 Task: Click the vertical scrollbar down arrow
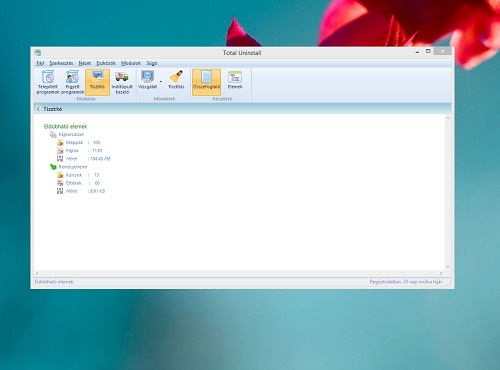point(448,267)
